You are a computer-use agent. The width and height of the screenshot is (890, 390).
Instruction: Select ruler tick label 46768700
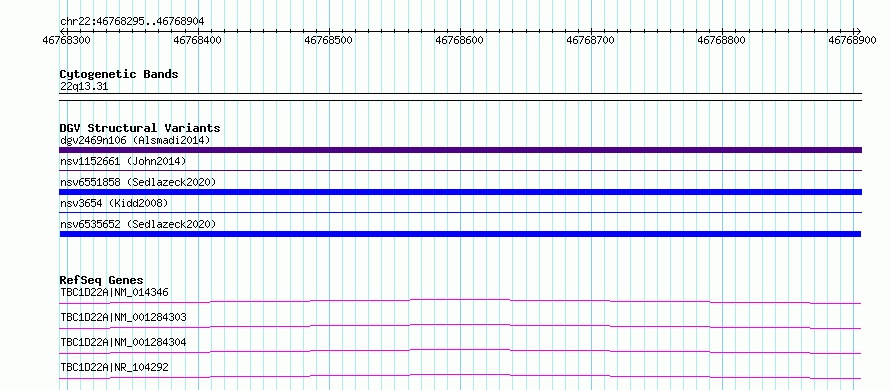(x=591, y=40)
